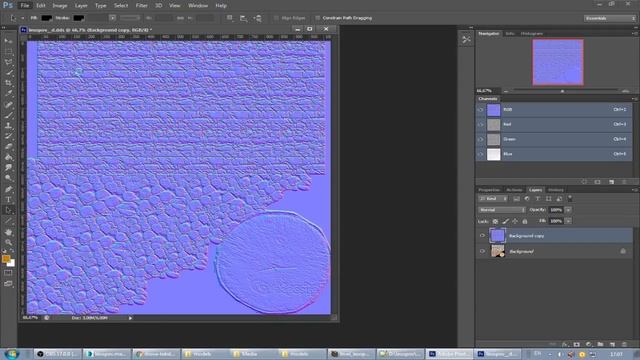Click Stroke color swatch in options bar
Image resolution: width=640 pixels, height=360 pixels.
[x=79, y=18]
